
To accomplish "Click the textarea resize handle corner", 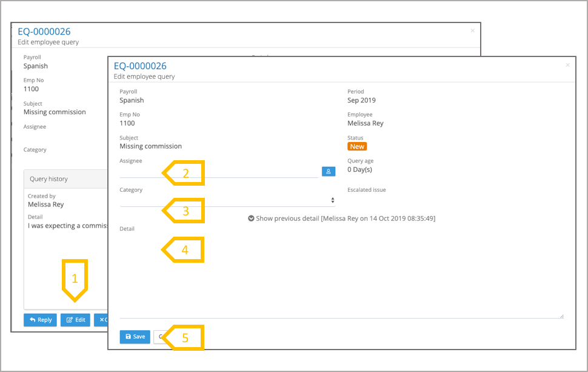I will 561,316.
